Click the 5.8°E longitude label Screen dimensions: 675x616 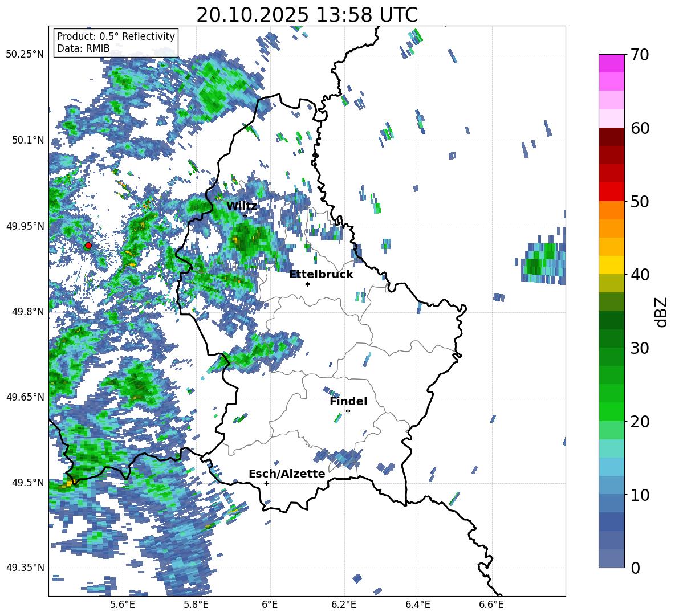[196, 605]
